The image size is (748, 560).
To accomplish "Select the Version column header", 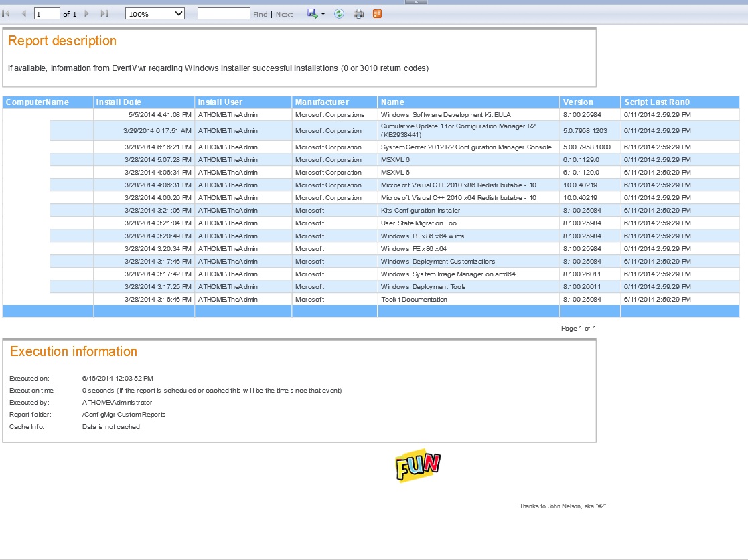I will click(x=578, y=102).
